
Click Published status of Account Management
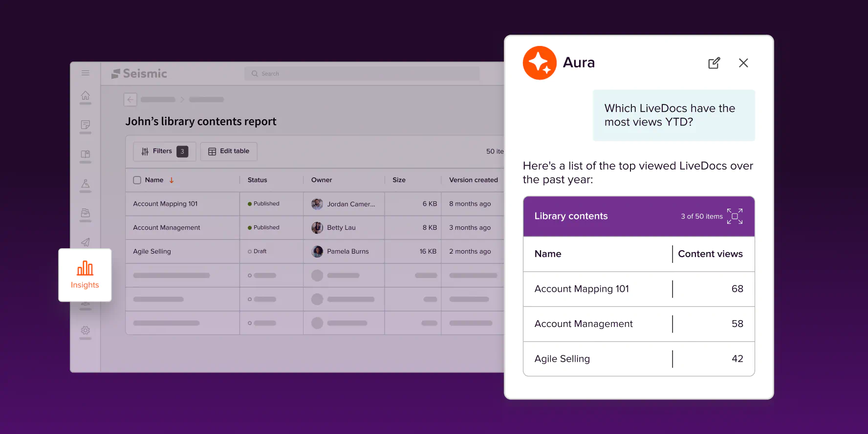tap(263, 228)
